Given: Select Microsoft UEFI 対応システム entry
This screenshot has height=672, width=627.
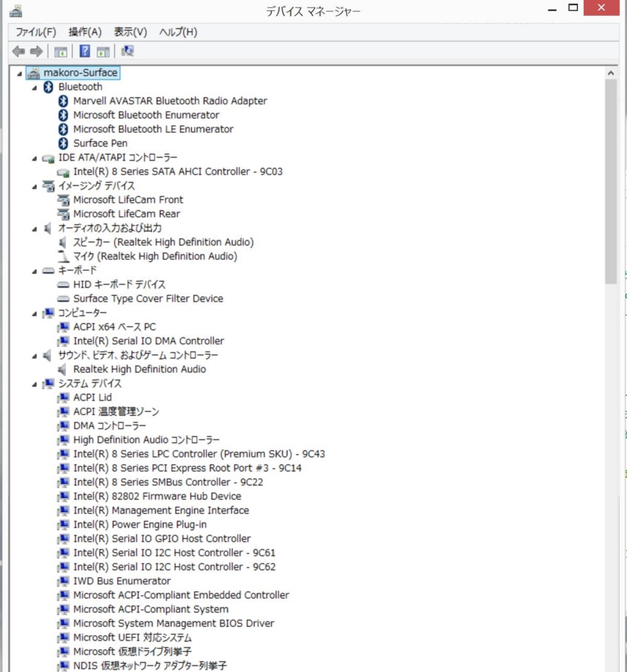Looking at the screenshot, I should pos(132,638).
